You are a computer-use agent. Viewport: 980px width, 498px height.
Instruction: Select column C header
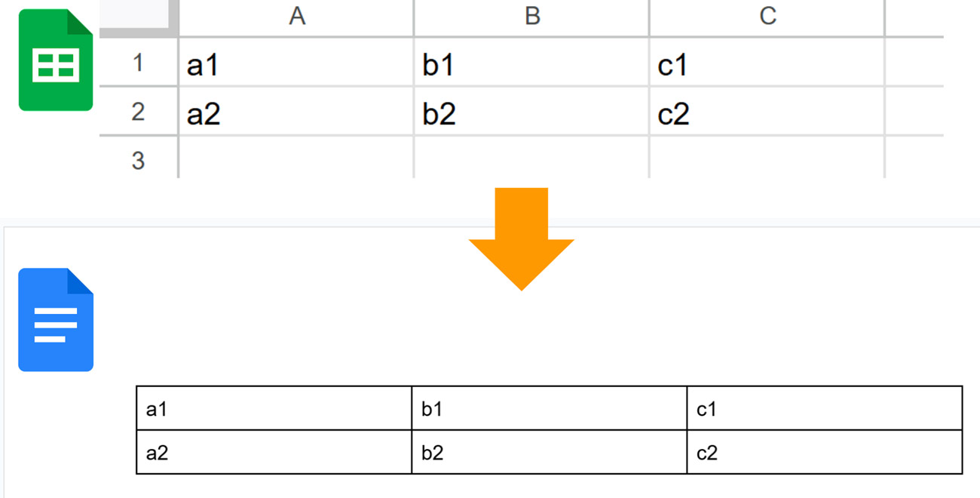(x=767, y=17)
